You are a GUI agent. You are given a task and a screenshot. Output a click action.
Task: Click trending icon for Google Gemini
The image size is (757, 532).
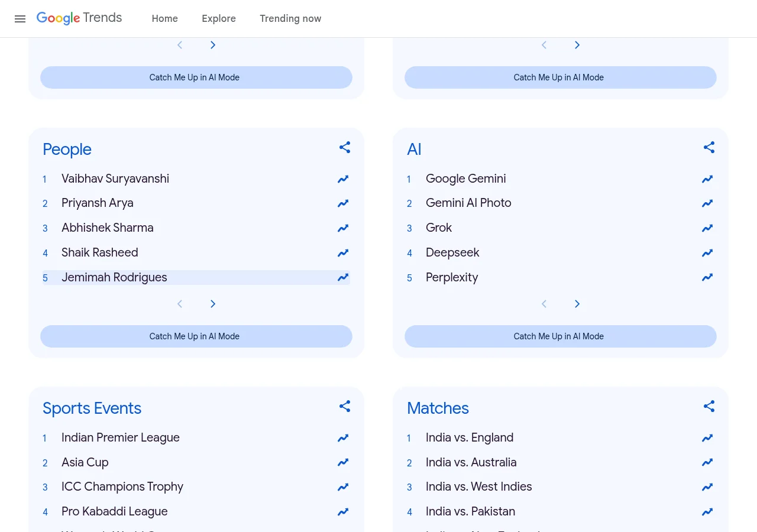coord(707,179)
